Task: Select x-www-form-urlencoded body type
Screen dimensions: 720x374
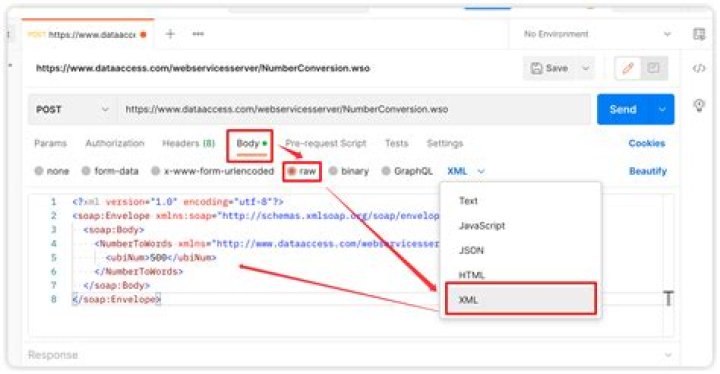Action: tap(213, 171)
